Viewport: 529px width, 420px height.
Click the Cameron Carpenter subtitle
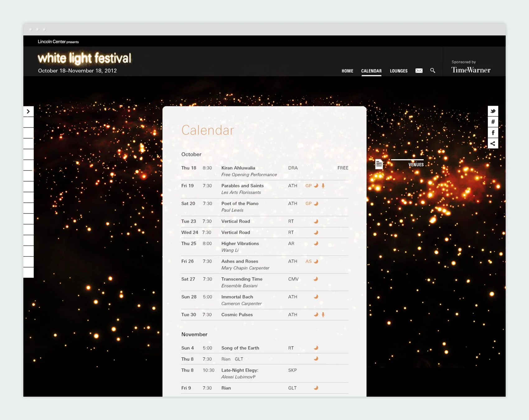[241, 303]
